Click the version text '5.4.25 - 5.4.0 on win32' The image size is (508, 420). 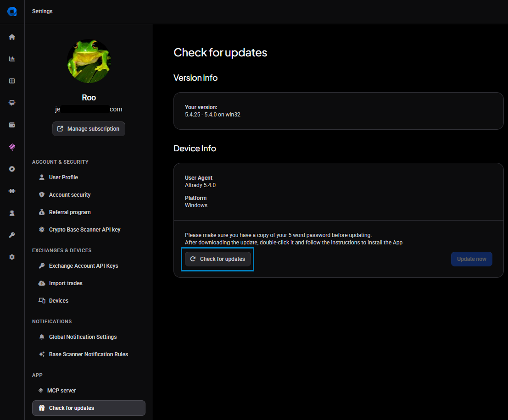click(x=212, y=115)
